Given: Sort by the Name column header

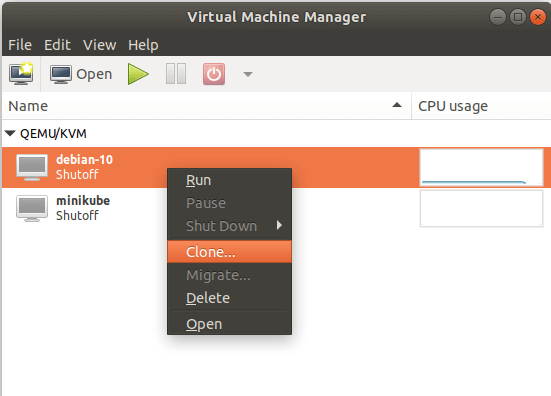Looking at the screenshot, I should click(x=207, y=106).
